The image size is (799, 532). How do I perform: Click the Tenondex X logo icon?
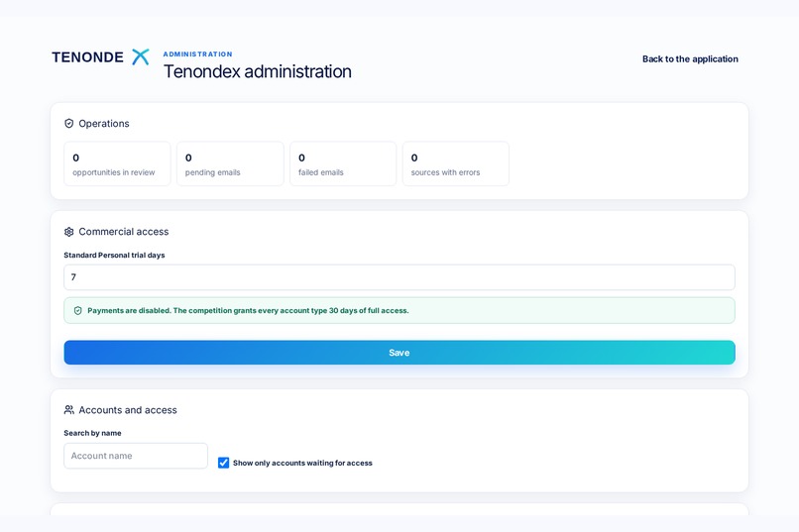(x=141, y=57)
